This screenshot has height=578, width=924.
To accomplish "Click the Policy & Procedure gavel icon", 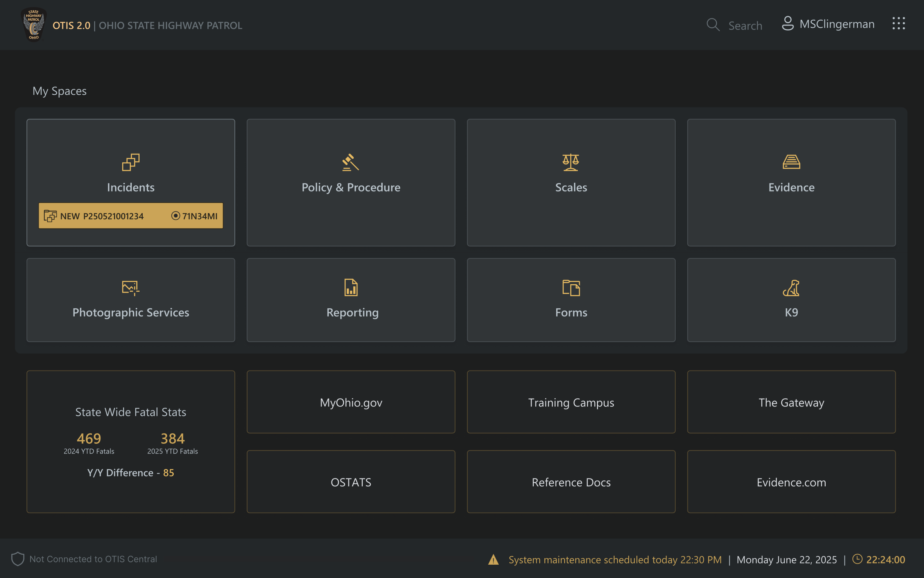I will (x=350, y=162).
